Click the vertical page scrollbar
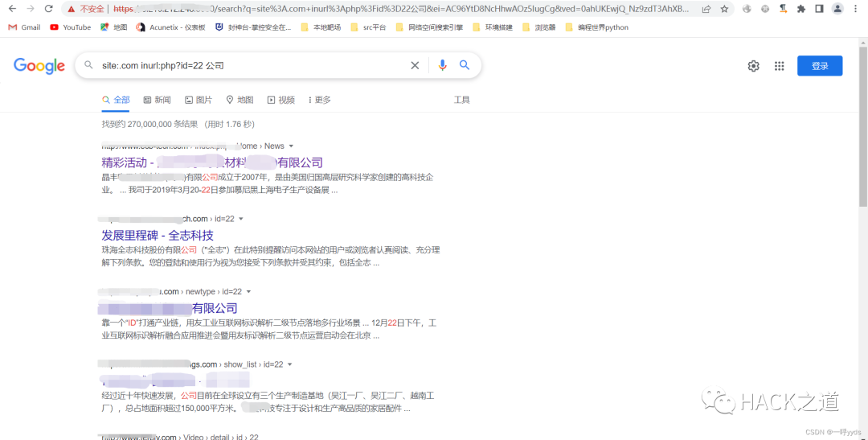Image resolution: width=868 pixels, height=440 pixels. 862,161
